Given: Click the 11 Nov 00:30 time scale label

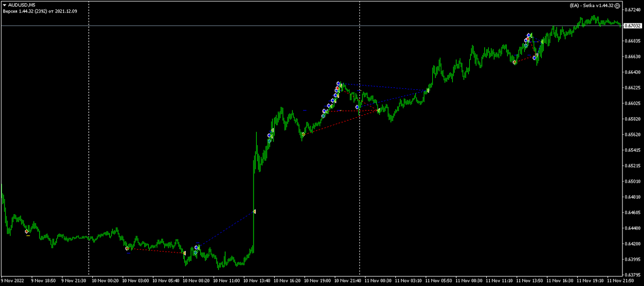Looking at the screenshot, I should tap(378, 281).
